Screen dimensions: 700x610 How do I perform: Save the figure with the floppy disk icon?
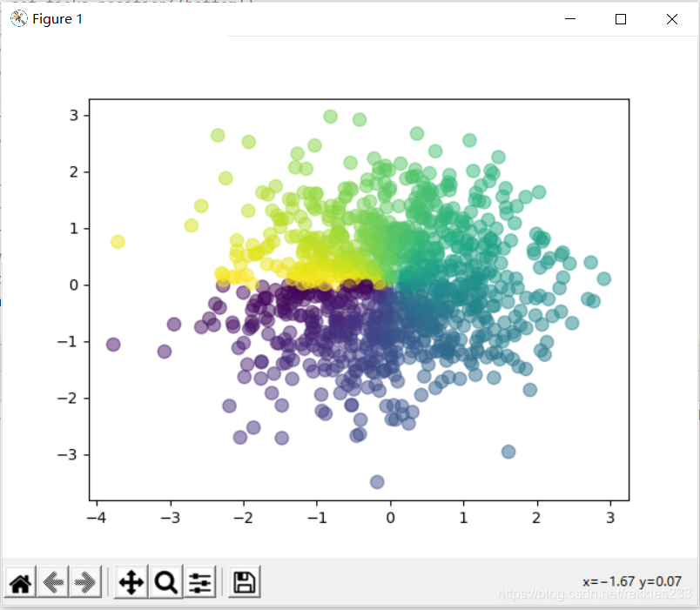[x=244, y=582]
